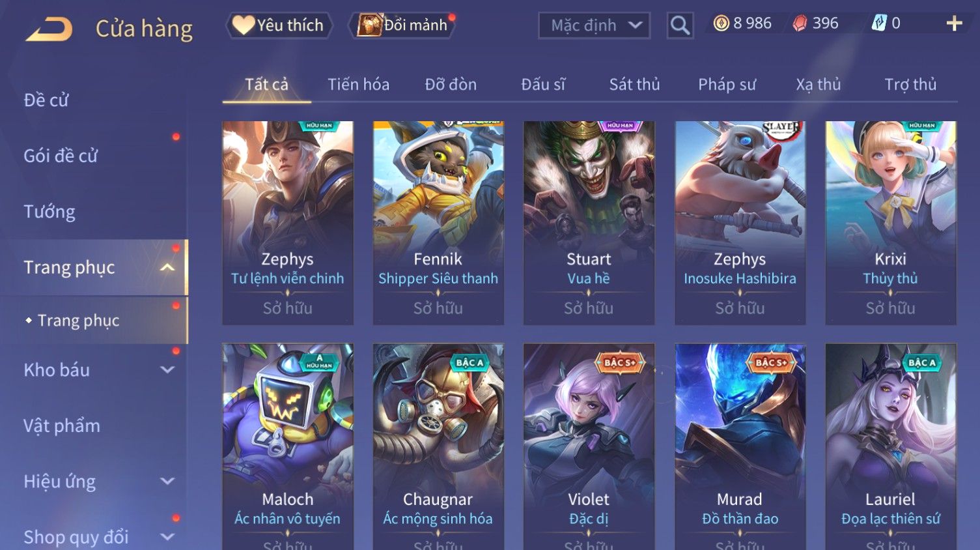This screenshot has width=980, height=550.
Task: Tap the gold coin balance icon
Action: click(x=721, y=23)
